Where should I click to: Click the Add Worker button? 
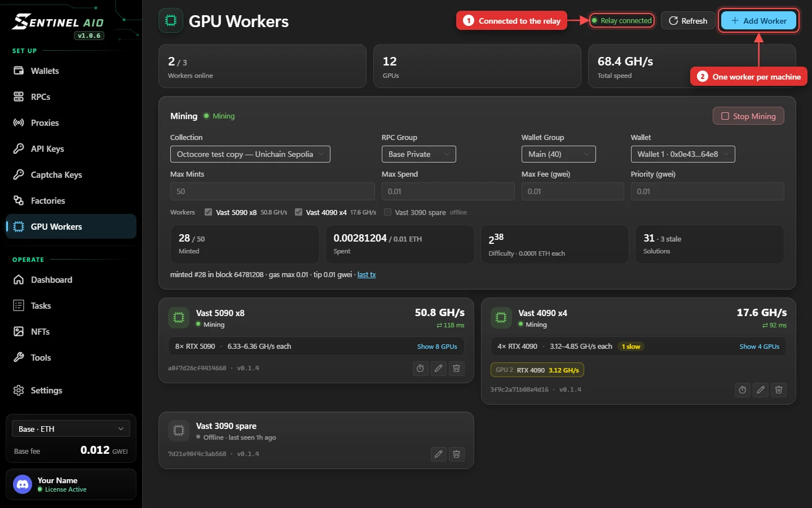758,21
